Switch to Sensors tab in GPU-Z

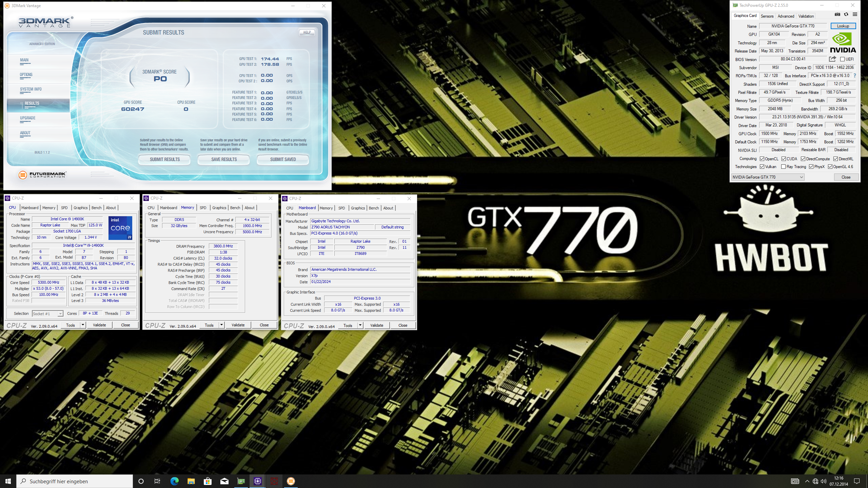click(x=767, y=16)
